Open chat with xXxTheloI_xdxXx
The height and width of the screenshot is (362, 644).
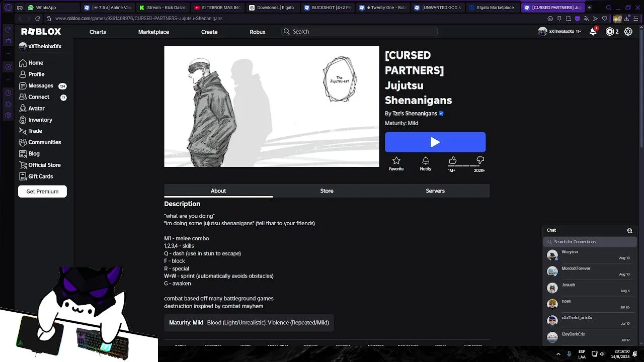pos(590,321)
